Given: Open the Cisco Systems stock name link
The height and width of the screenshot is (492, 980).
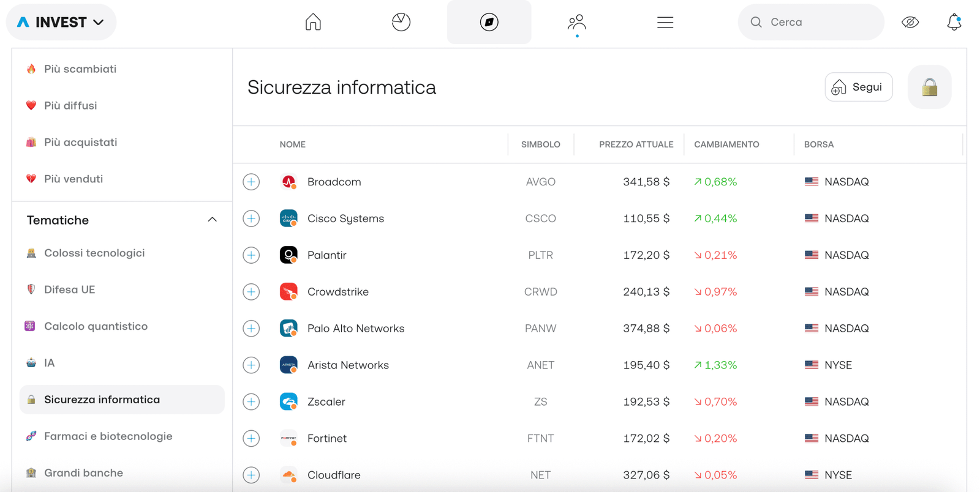Looking at the screenshot, I should pos(346,218).
